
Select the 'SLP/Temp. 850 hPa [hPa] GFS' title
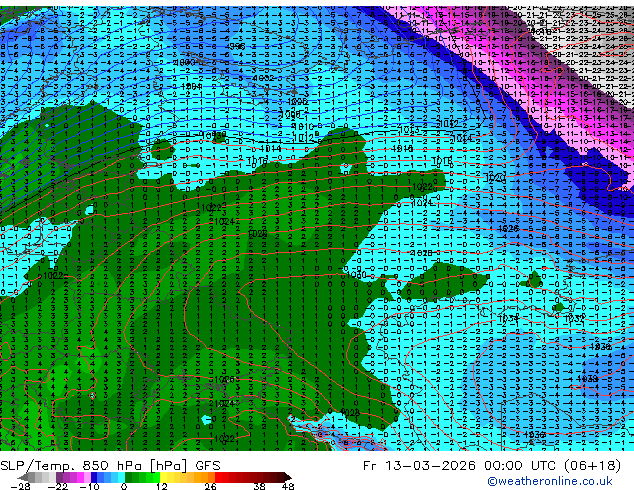110,466
